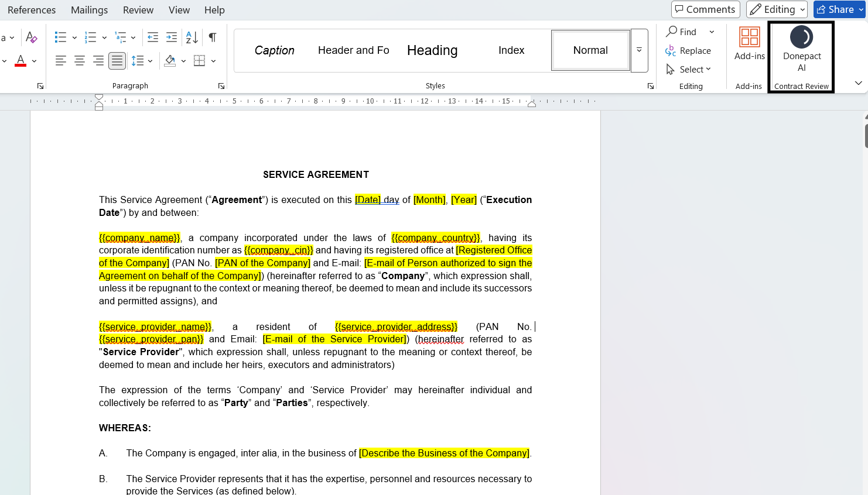
Task: Align text to the right
Action: pos(98,60)
